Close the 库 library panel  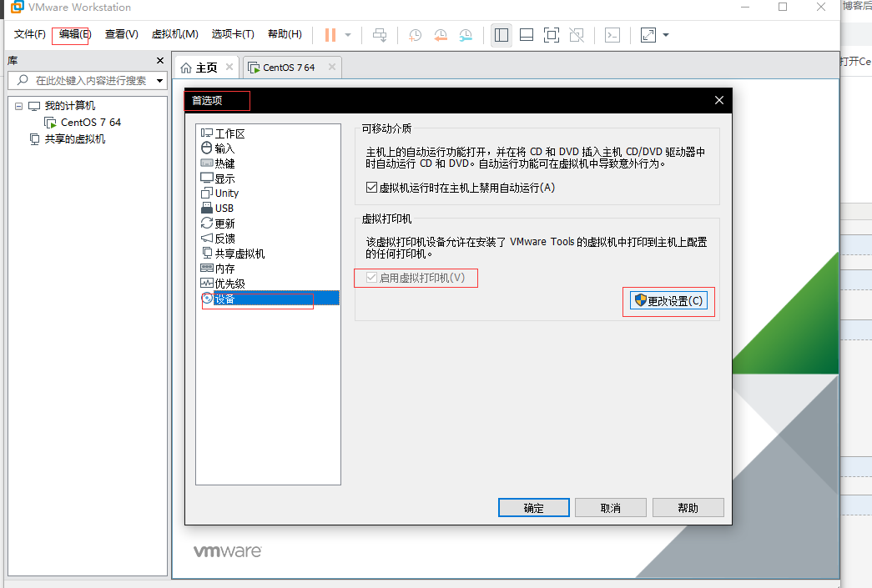(x=160, y=61)
